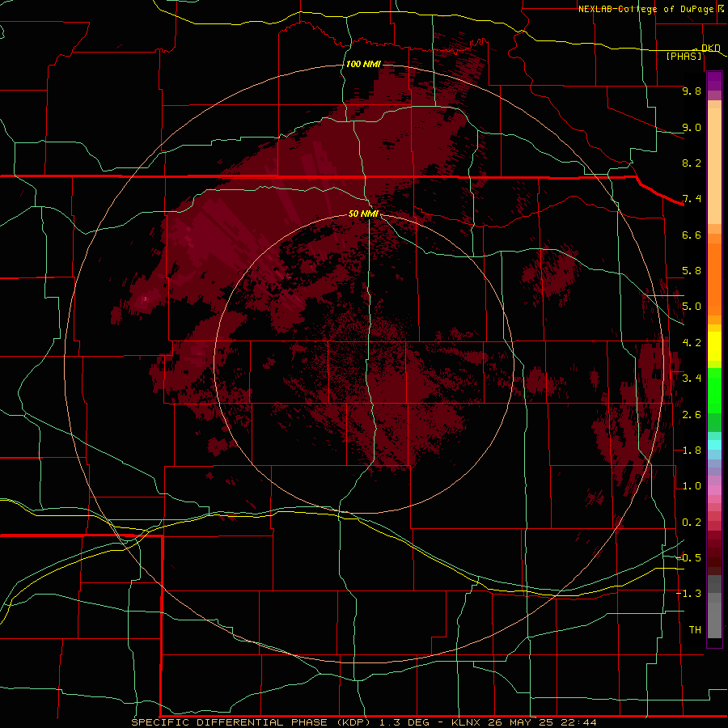
Task: Click the [PHAS] label above the color scale
Action: tap(684, 56)
